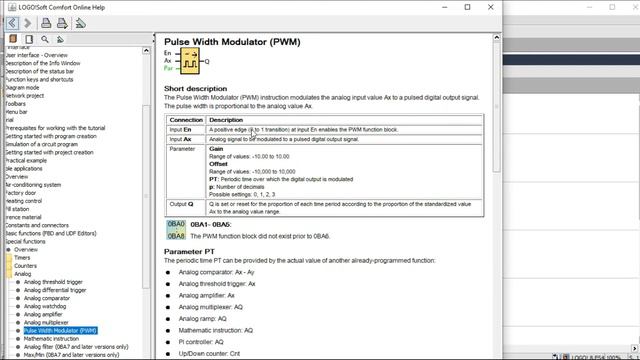Open the favorites tab in the navigation pane
The height and width of the screenshot is (360, 640).
coord(60,39)
